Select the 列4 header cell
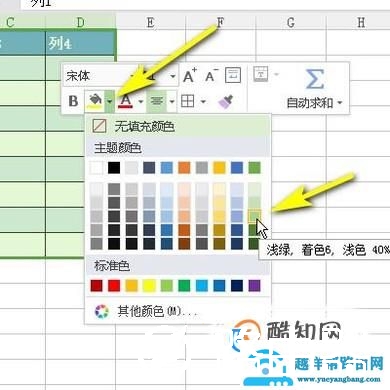 (81, 43)
